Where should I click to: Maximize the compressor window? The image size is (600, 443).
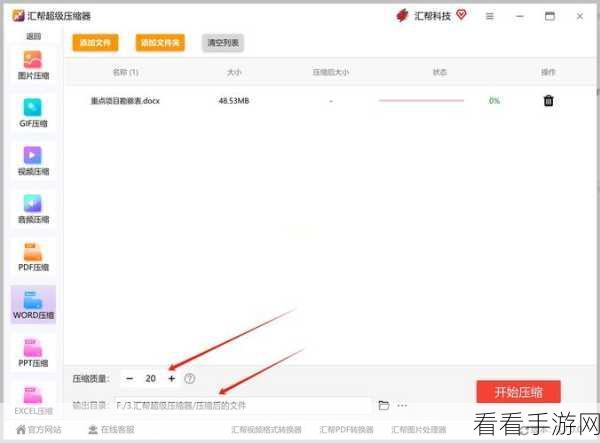550,16
